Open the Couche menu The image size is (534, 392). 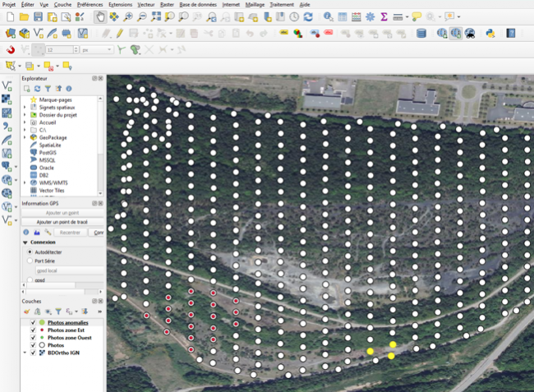click(62, 4)
